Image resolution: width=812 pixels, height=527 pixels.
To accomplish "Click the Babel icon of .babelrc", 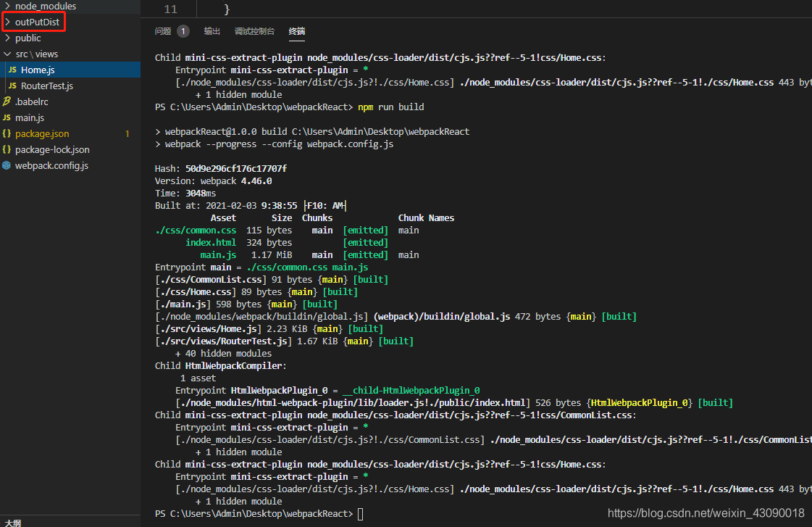I will tap(7, 101).
